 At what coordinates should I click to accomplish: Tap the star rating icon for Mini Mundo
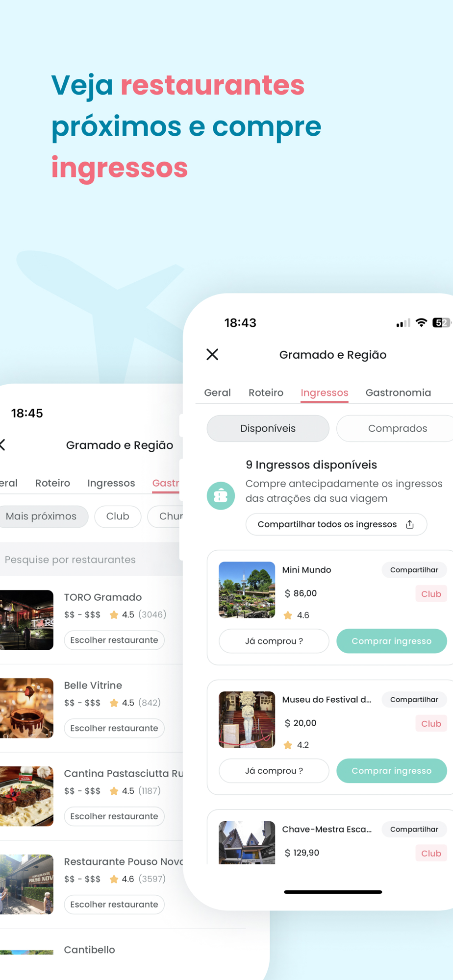coord(288,615)
